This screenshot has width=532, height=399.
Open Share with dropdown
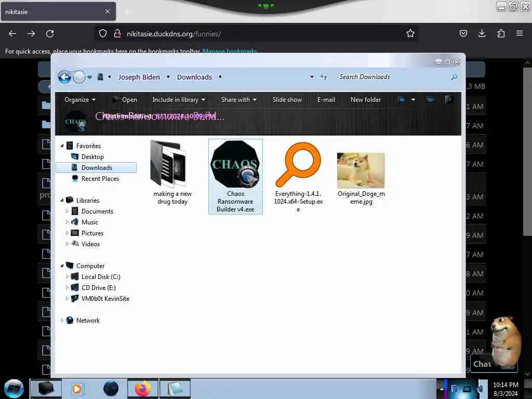click(x=239, y=100)
